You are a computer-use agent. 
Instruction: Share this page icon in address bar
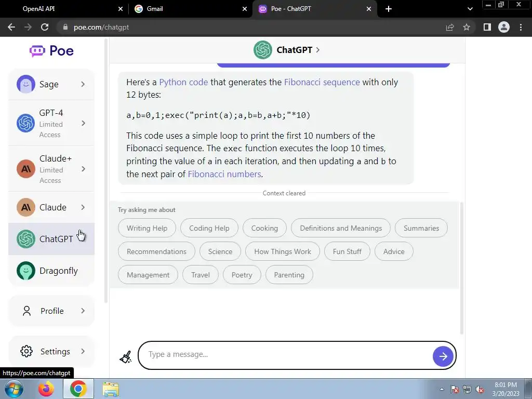[x=450, y=27]
